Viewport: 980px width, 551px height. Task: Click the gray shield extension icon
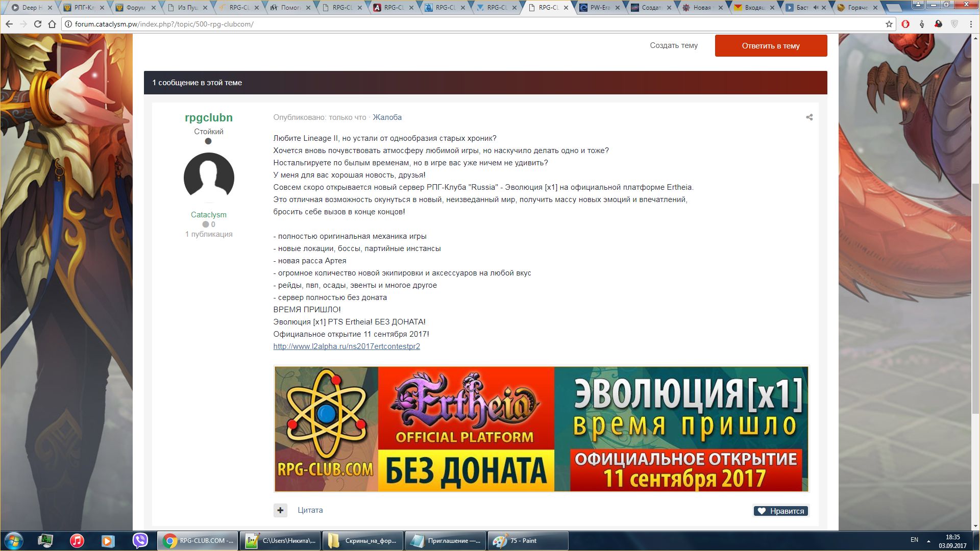point(954,24)
